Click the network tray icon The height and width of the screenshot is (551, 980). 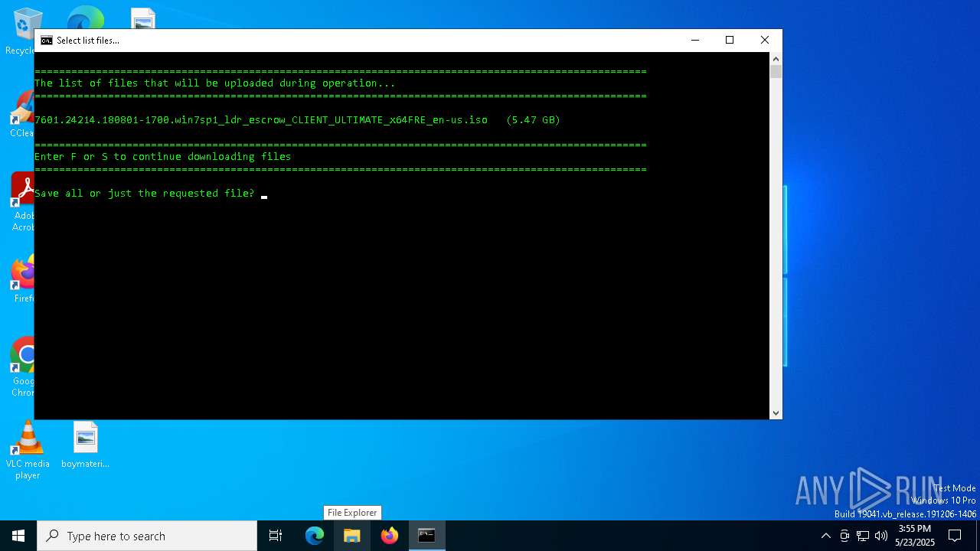(x=863, y=536)
